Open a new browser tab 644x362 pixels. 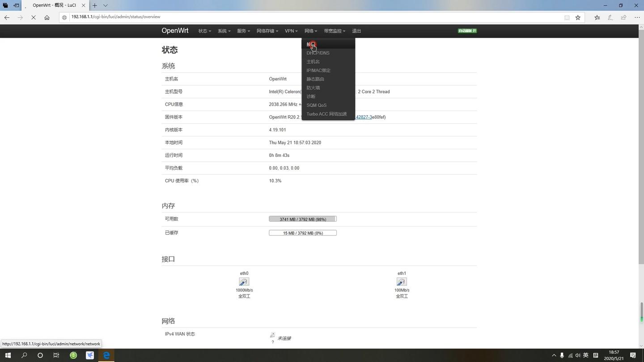[95, 5]
